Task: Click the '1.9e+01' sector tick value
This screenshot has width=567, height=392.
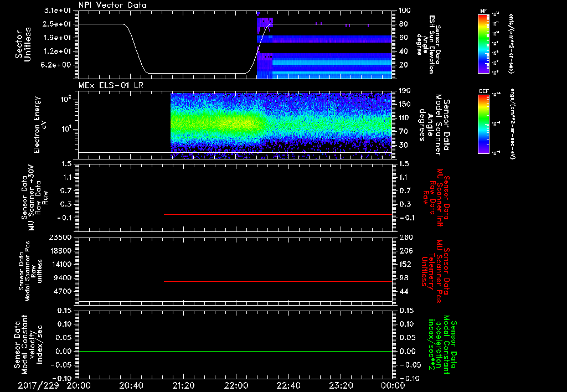Action: click(58, 38)
